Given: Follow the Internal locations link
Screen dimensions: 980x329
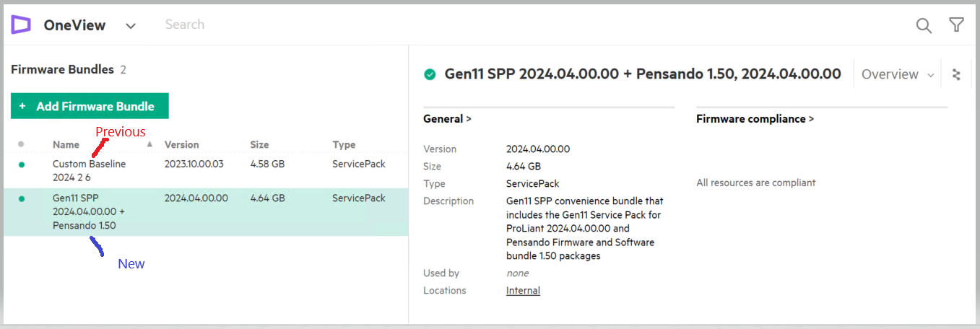Looking at the screenshot, I should 523,291.
